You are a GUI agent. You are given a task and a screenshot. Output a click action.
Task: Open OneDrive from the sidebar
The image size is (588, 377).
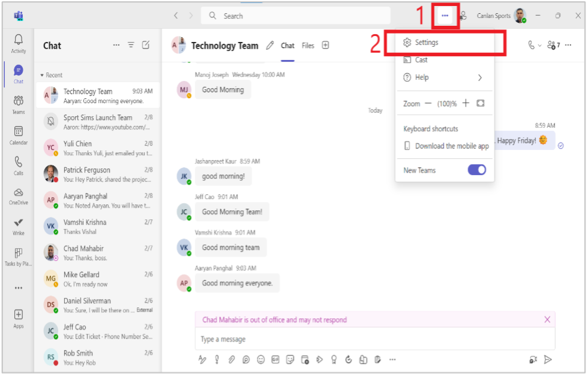tap(19, 197)
